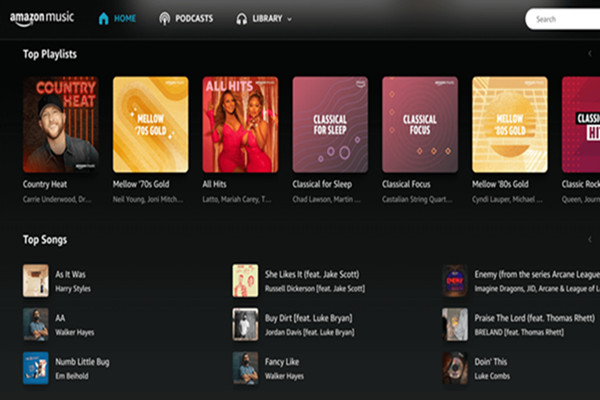Click artists 'Latto, Mariah Carey, T...' subtitle

(x=237, y=199)
